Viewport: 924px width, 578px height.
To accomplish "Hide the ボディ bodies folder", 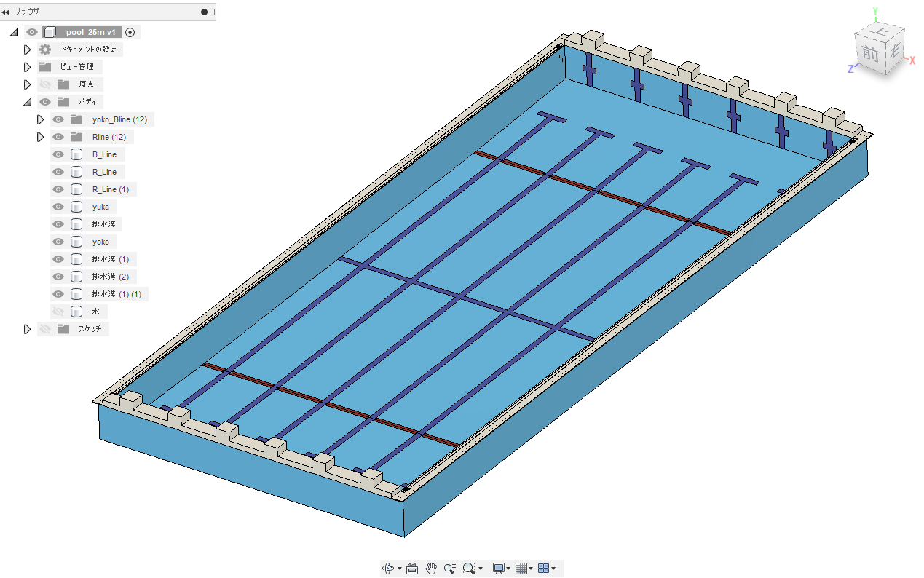I will coord(45,102).
